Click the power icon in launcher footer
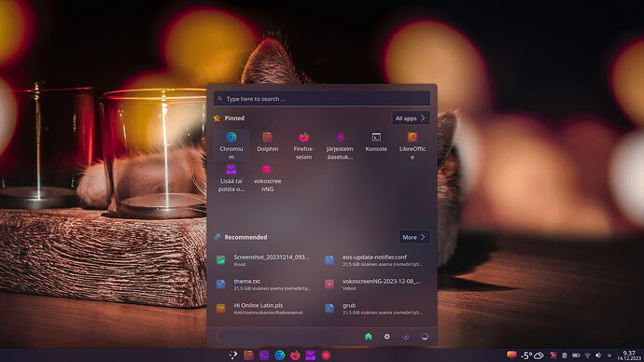Viewport: 644px width, 362px height. coord(425,337)
